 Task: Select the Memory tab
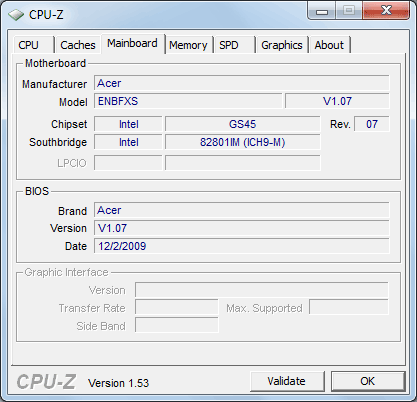188,45
